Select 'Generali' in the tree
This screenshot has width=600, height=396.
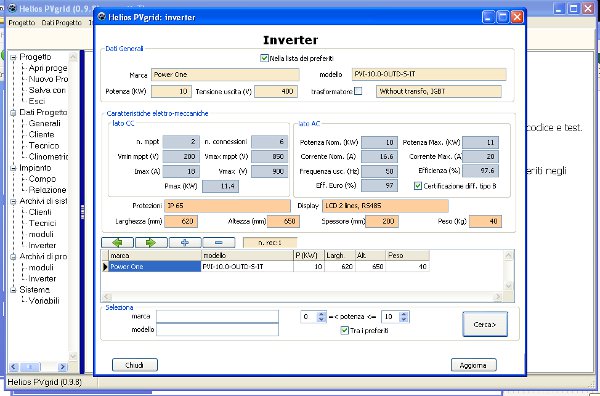[44, 124]
